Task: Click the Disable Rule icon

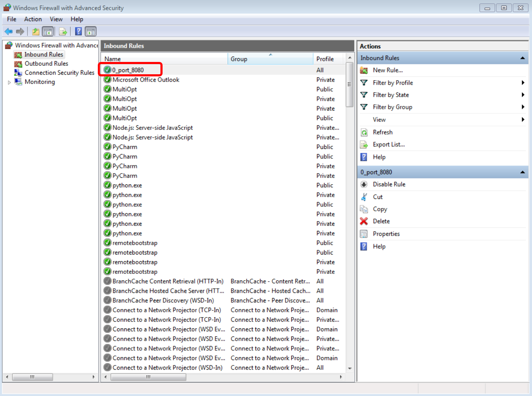Action: tap(364, 184)
